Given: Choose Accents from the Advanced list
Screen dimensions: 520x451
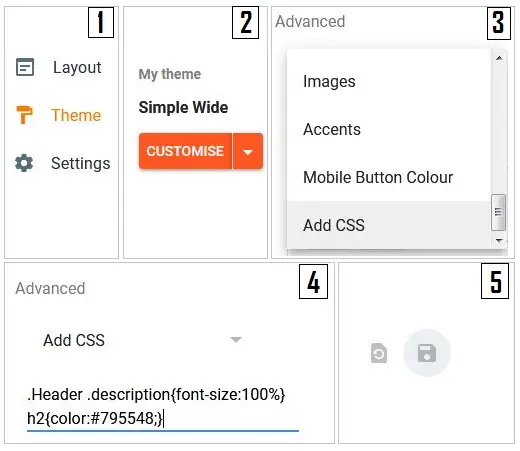Looking at the screenshot, I should tap(332, 129).
